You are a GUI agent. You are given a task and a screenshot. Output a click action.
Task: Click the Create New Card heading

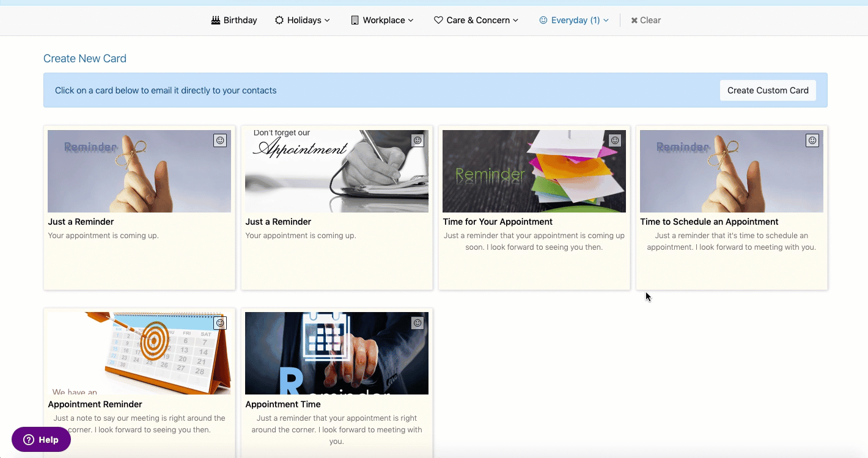85,59
